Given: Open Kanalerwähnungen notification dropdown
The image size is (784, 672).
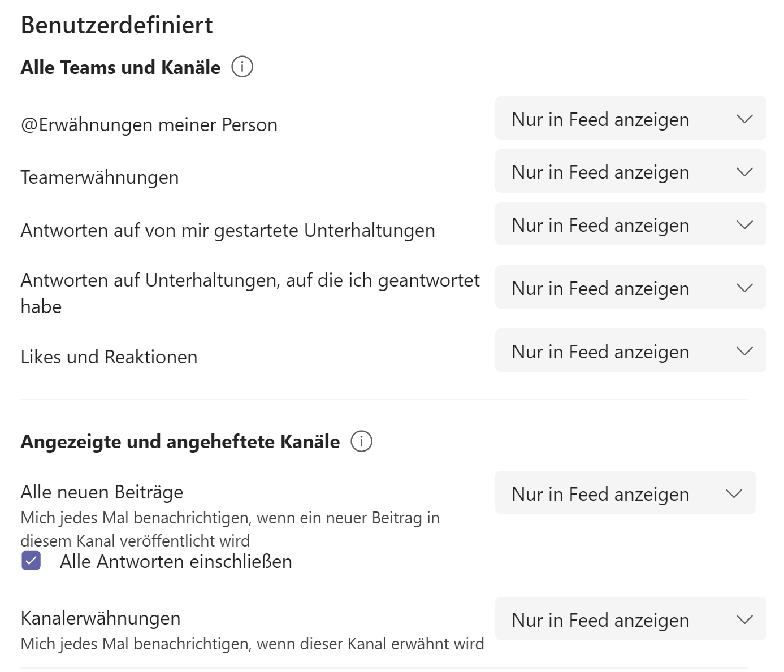Looking at the screenshot, I should tap(630, 619).
